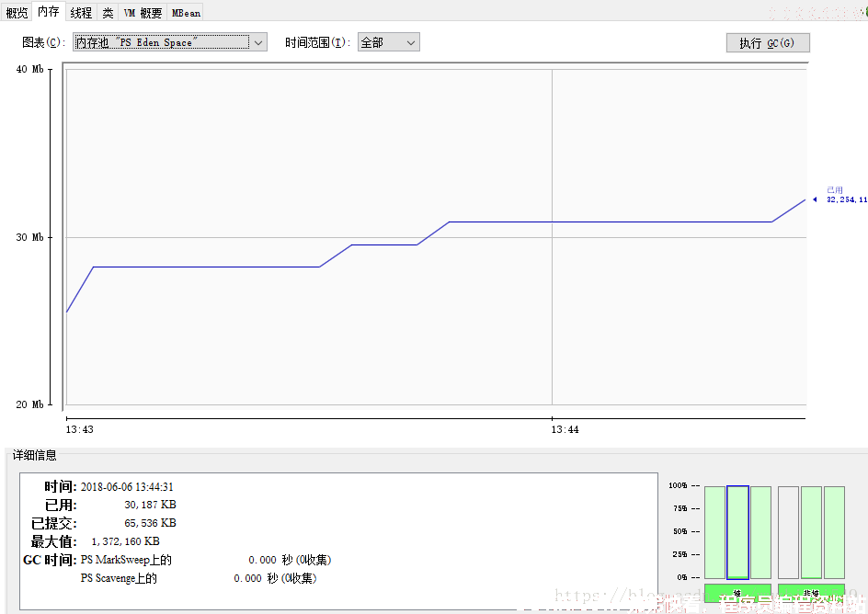
Task: Go to the 类 tab
Action: click(108, 12)
